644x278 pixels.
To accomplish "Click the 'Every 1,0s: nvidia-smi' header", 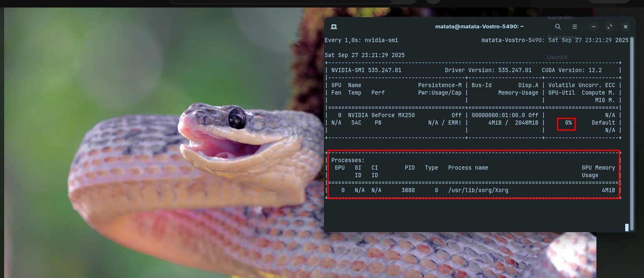I will click(361, 40).
